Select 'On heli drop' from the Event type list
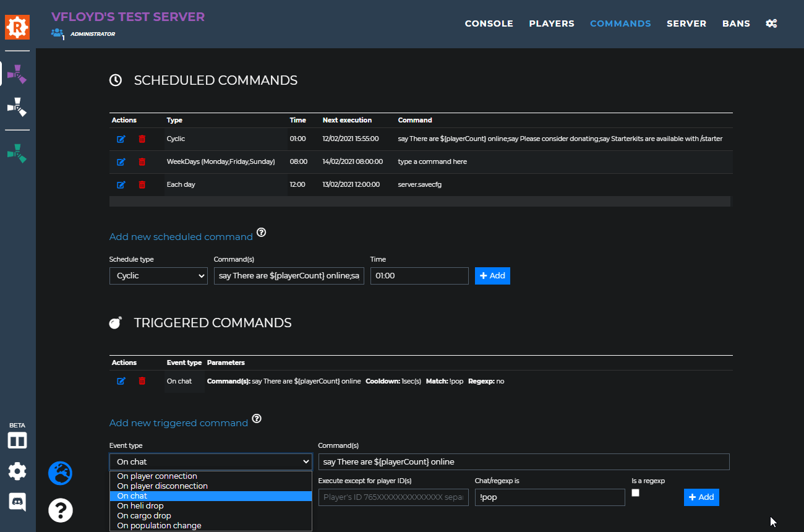 point(211,505)
